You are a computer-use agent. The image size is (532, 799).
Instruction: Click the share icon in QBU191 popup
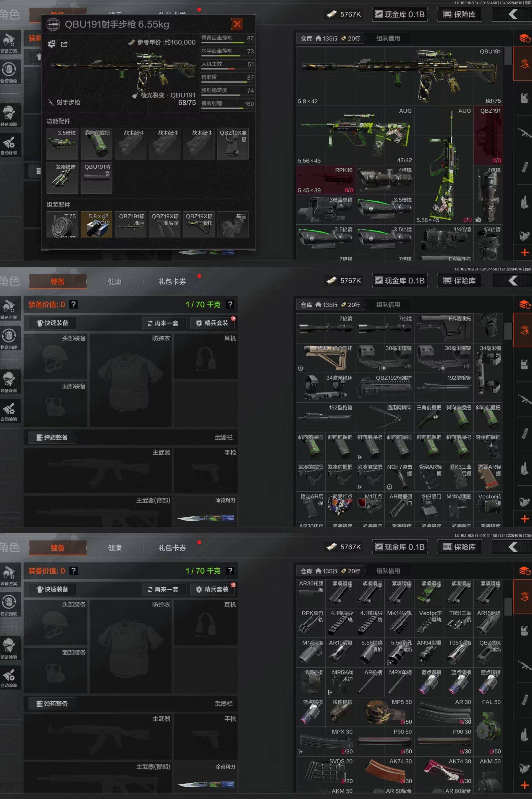tap(64, 44)
